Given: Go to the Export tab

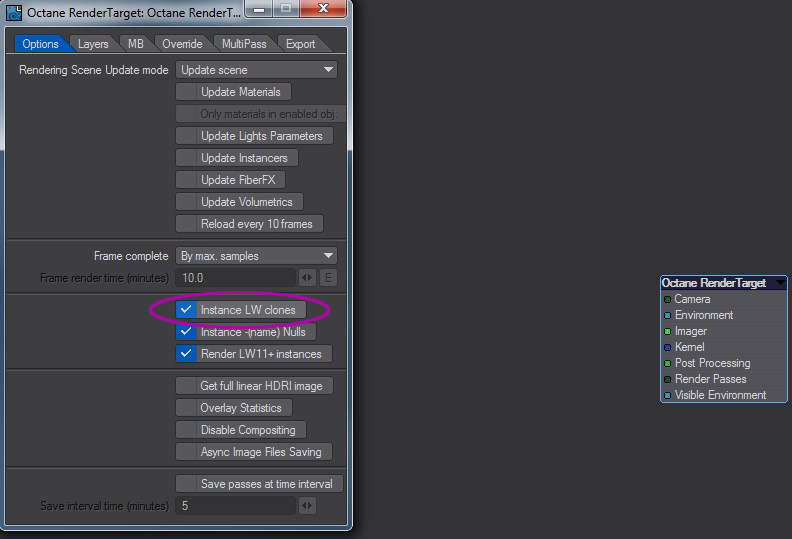Looking at the screenshot, I should pos(301,44).
